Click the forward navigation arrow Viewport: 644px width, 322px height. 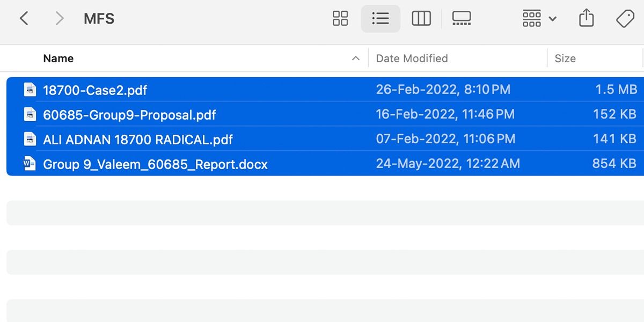click(x=59, y=18)
